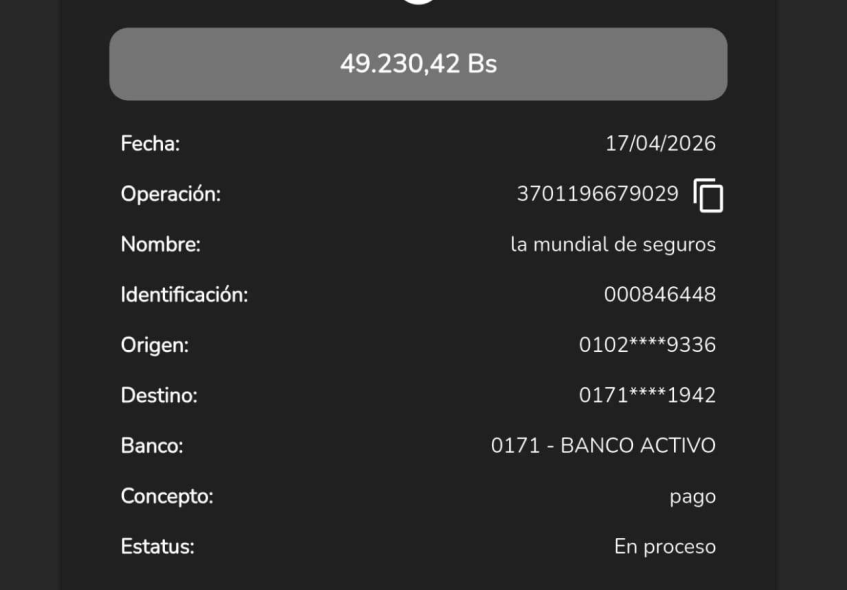Tap the destination account 0171****1942
The image size is (847, 590).
pos(647,395)
